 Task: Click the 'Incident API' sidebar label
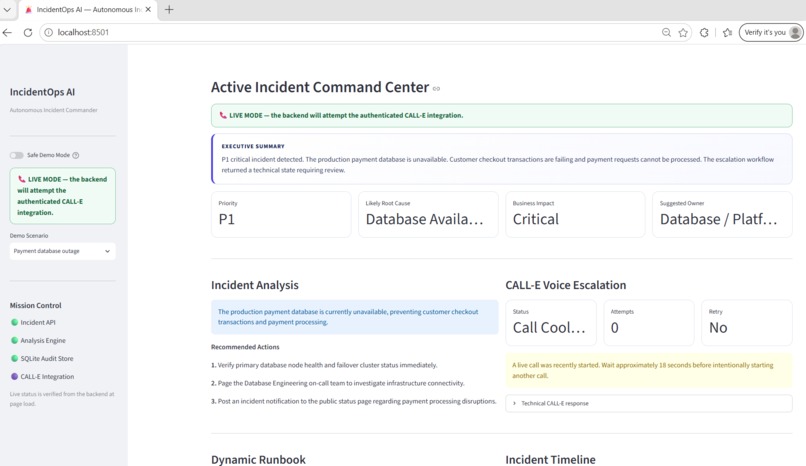38,322
